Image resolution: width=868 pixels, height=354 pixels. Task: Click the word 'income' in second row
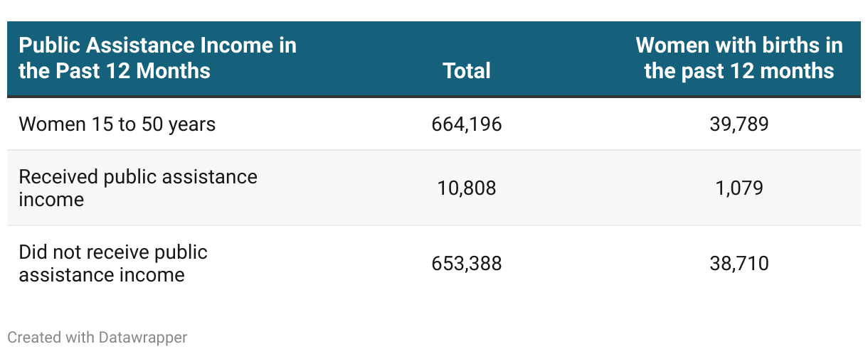(x=51, y=200)
